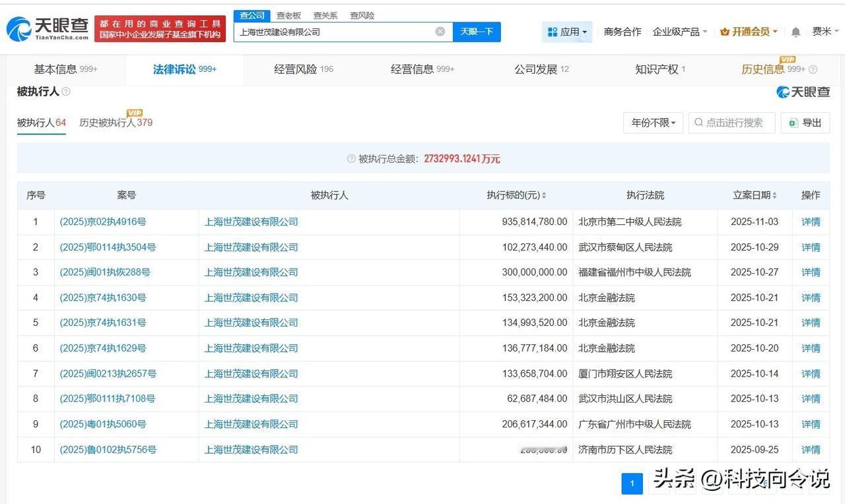Clear the search box using the x icon
The width and height of the screenshot is (845, 504).
click(440, 31)
